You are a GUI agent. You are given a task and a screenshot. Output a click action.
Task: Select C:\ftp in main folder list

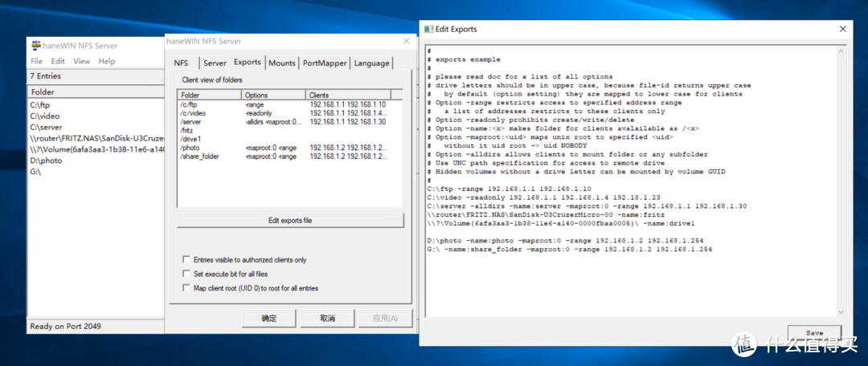click(x=40, y=105)
